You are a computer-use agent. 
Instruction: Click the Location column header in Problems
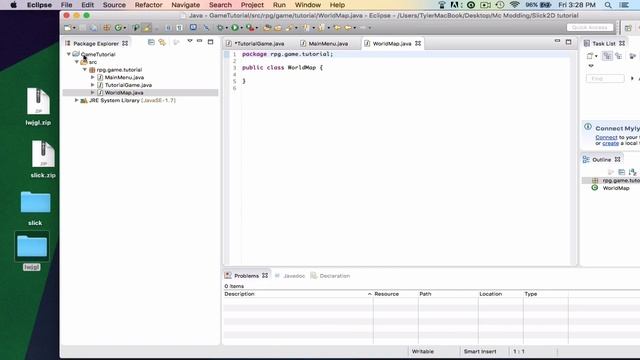(x=500, y=294)
